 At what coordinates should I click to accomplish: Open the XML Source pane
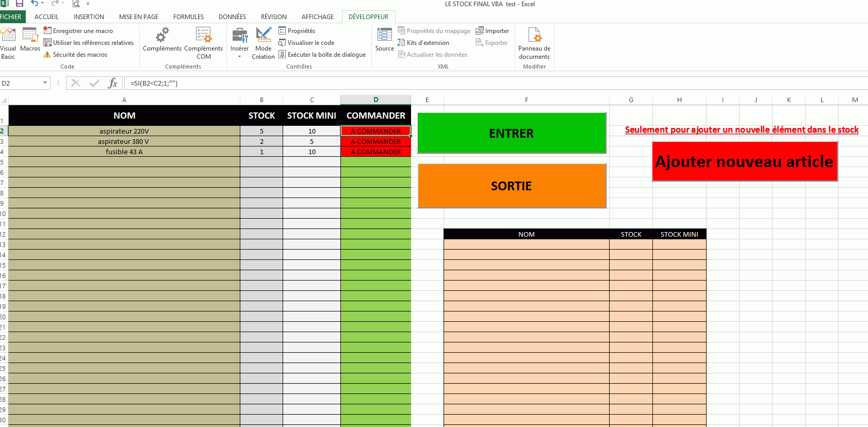385,40
